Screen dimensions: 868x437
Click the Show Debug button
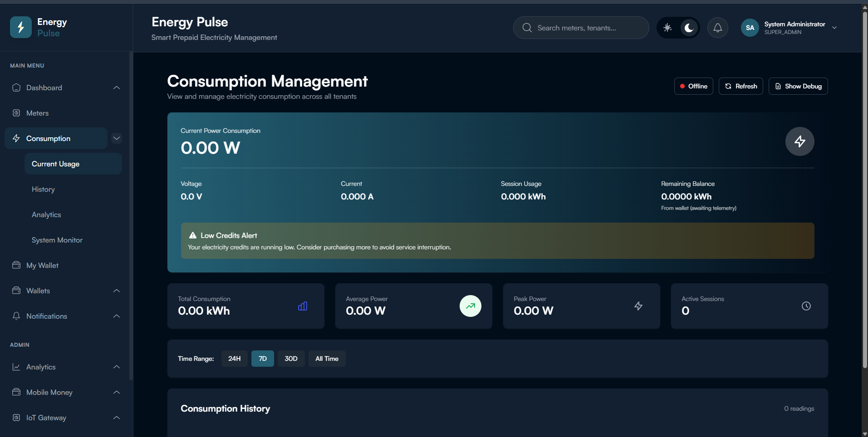coord(798,86)
